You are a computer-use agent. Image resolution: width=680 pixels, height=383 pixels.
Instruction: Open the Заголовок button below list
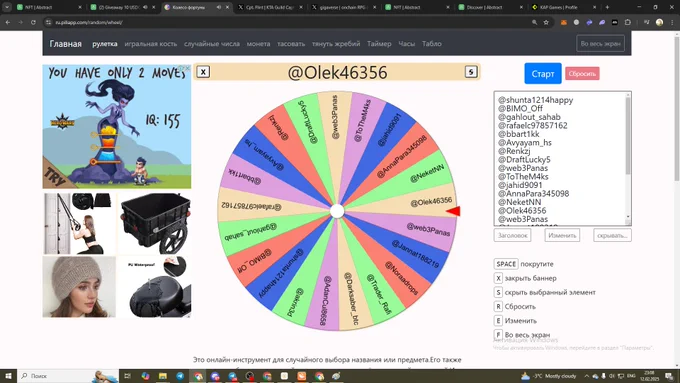[512, 235]
